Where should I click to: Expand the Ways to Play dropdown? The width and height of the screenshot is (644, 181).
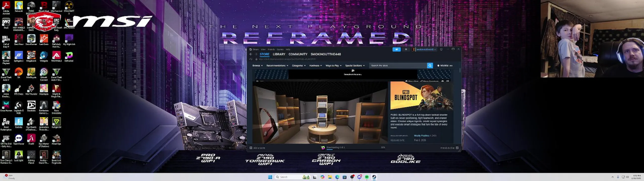pyautogui.click(x=334, y=66)
